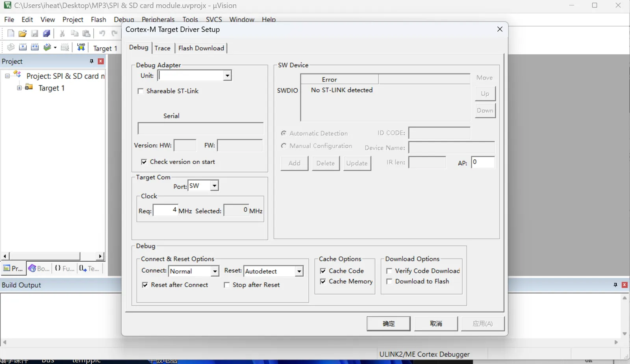Open dropdown arrow next to Batch Build icon

pyautogui.click(x=55, y=48)
